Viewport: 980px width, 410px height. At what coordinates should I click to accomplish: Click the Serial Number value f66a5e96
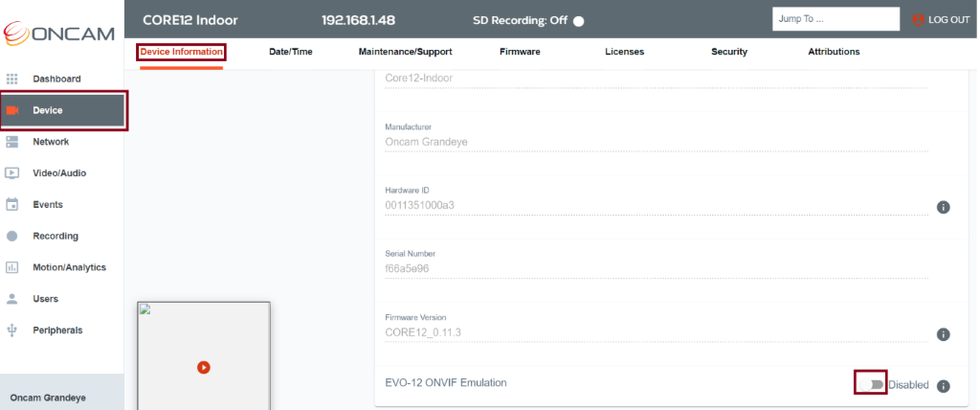407,268
